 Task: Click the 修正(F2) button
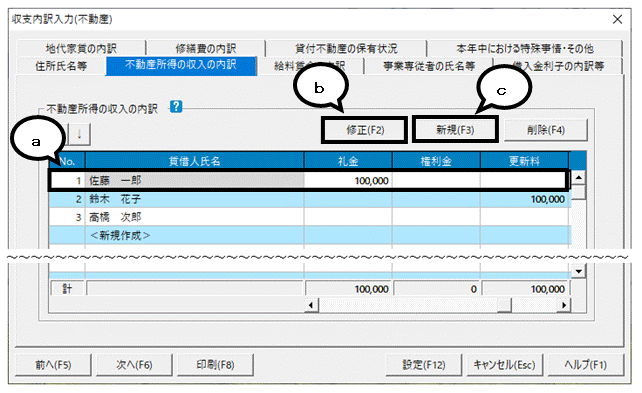click(365, 130)
